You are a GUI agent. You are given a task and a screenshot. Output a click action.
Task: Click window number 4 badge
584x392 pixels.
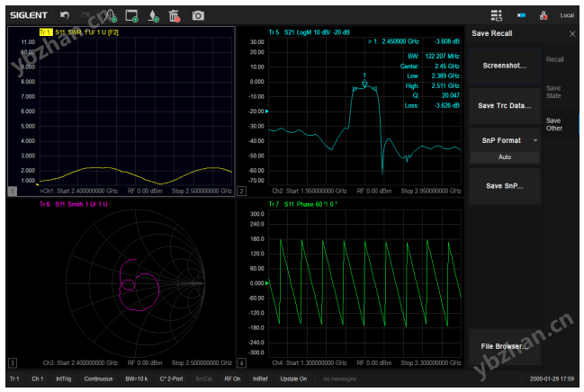(x=241, y=363)
